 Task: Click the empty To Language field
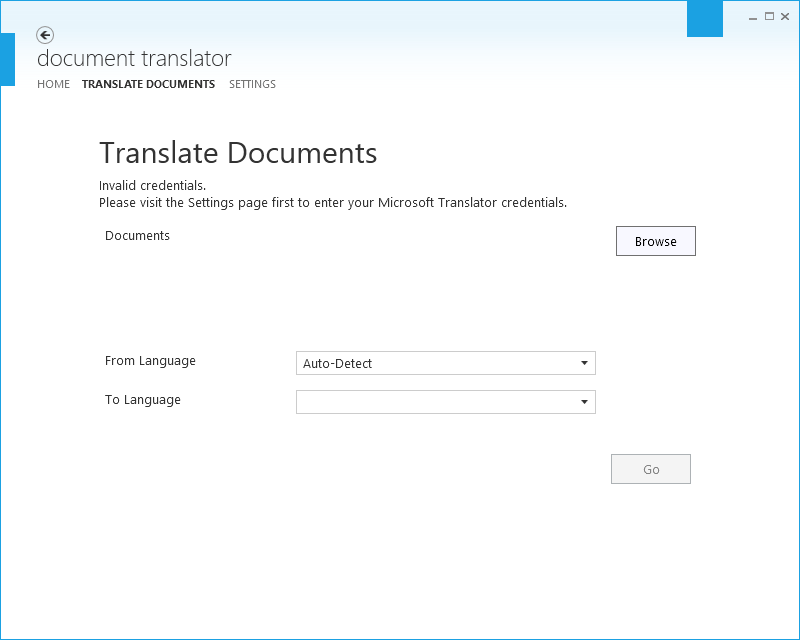(430, 402)
